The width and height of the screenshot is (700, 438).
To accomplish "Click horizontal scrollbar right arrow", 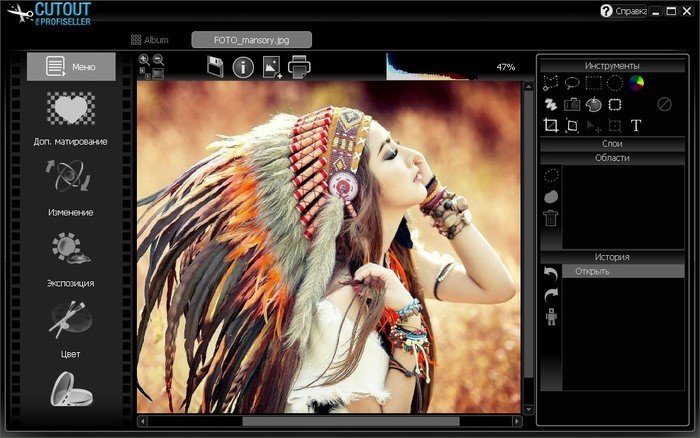I will (517, 421).
